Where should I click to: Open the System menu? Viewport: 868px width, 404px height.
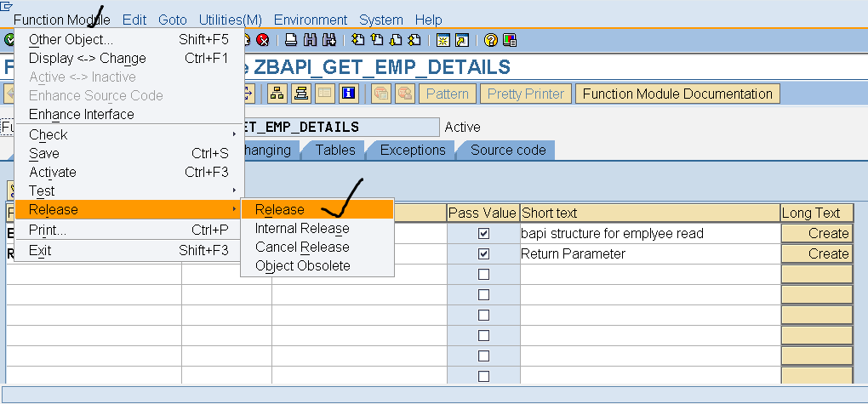(381, 20)
